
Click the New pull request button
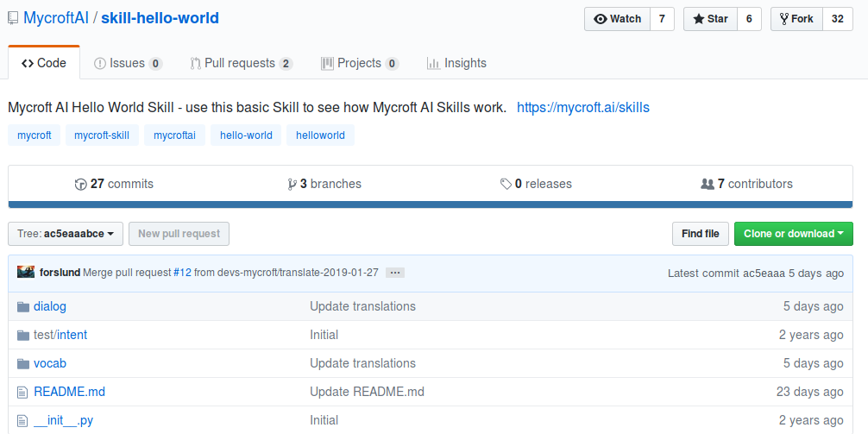[179, 234]
